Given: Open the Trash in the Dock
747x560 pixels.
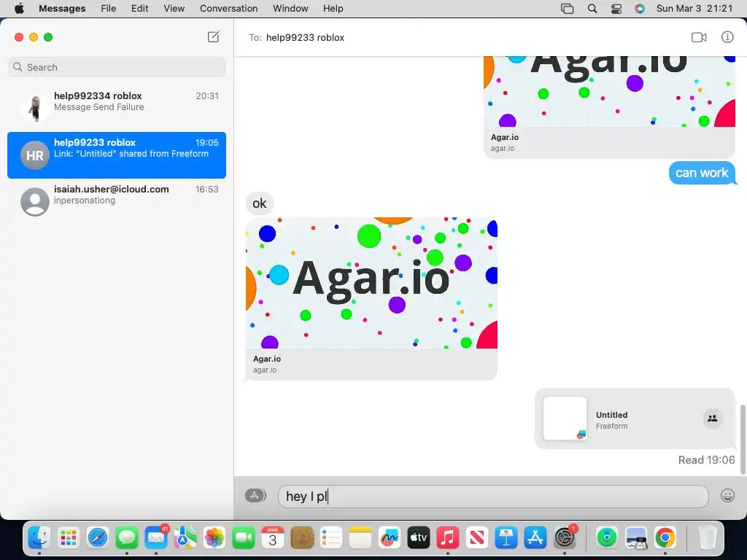Looking at the screenshot, I should [x=708, y=537].
